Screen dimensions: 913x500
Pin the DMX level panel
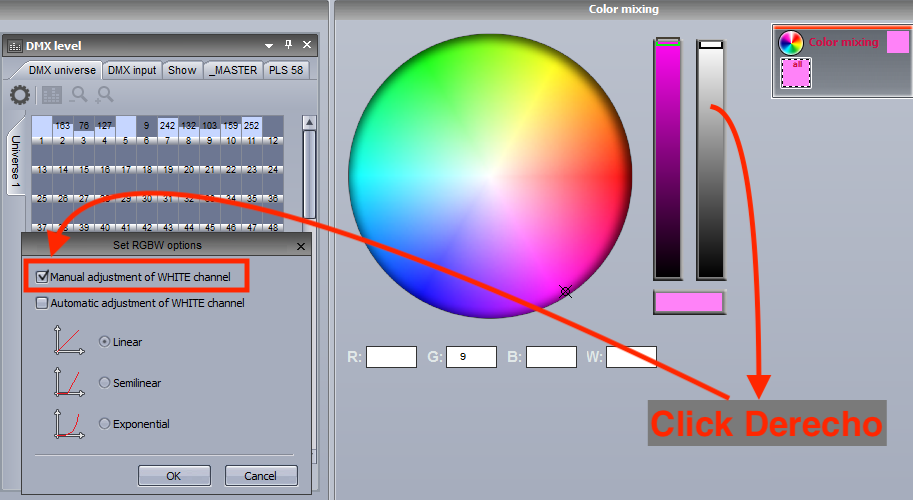click(288, 44)
